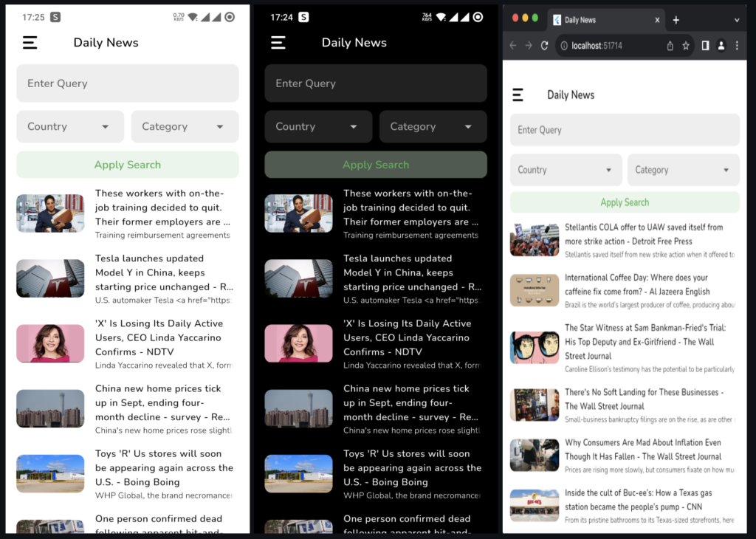Open hamburger menu in light mobile screen
The width and height of the screenshot is (756, 539).
pos(30,42)
